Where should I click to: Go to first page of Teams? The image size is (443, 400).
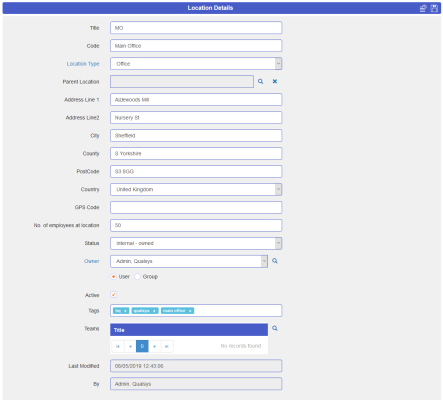tap(118, 346)
